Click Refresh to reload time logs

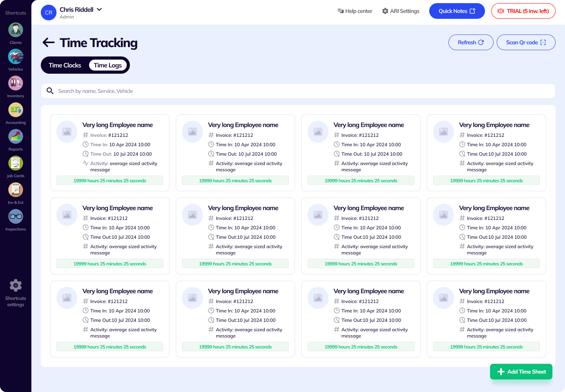tap(471, 42)
